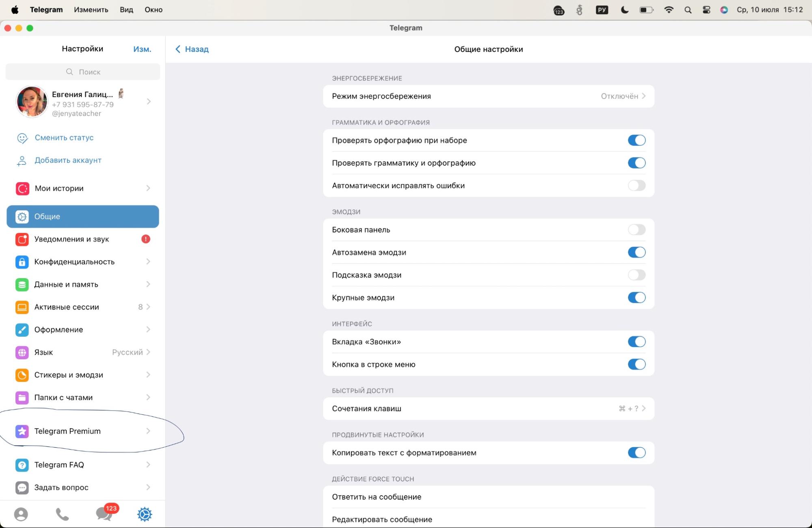Click the red alert badge on Уведомления и звук
This screenshot has width=812, height=528.
[x=146, y=239]
